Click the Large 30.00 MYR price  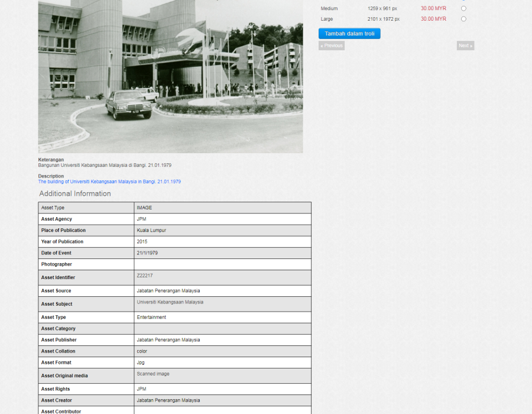(x=433, y=19)
